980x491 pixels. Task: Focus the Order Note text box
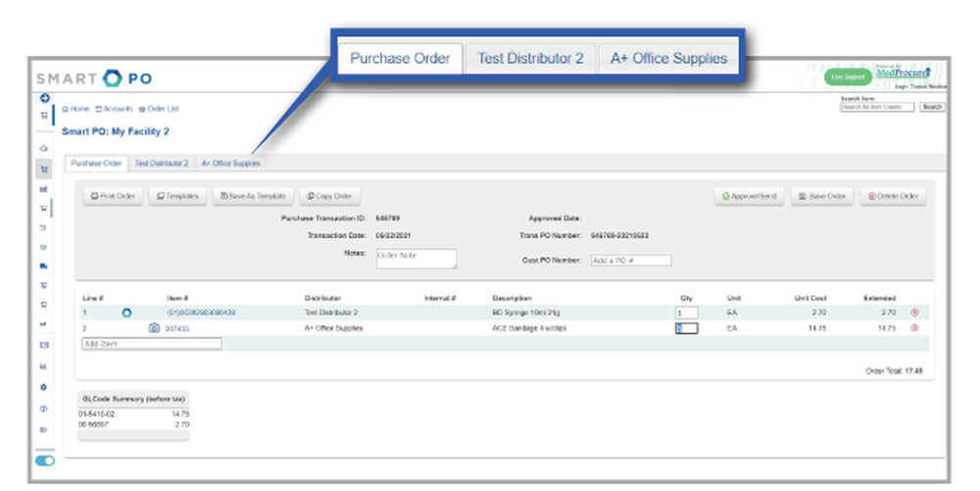tap(416, 259)
